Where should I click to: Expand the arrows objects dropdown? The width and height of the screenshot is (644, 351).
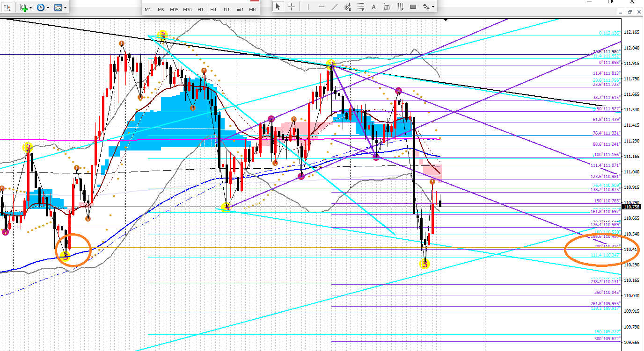tap(433, 7)
